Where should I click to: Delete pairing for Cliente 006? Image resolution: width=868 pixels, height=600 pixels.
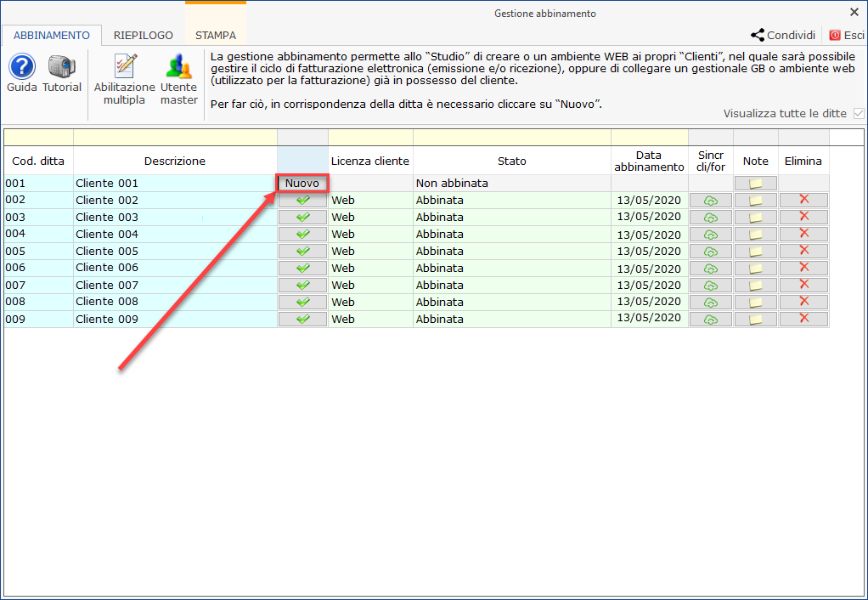[803, 268]
